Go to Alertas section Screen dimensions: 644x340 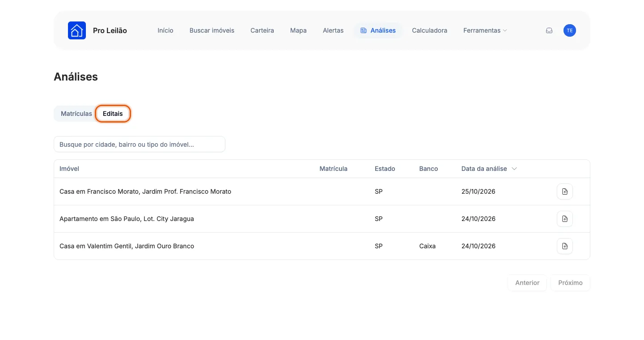pyautogui.click(x=333, y=30)
